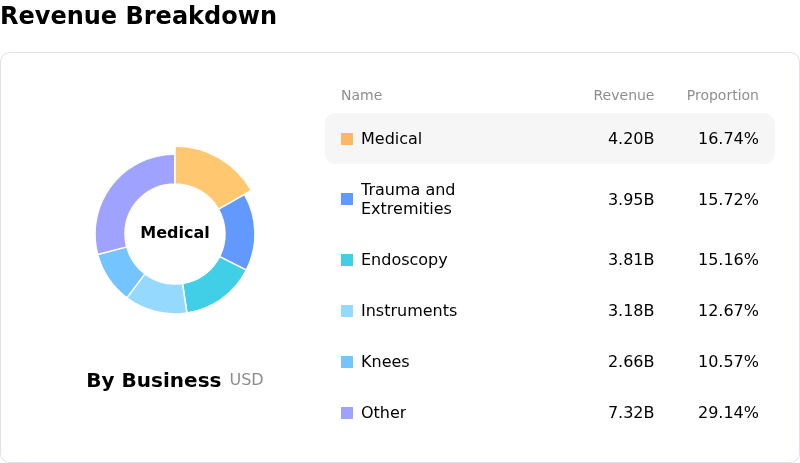Click the Knees legend color square
The height and width of the screenshot is (463, 800).
point(347,362)
